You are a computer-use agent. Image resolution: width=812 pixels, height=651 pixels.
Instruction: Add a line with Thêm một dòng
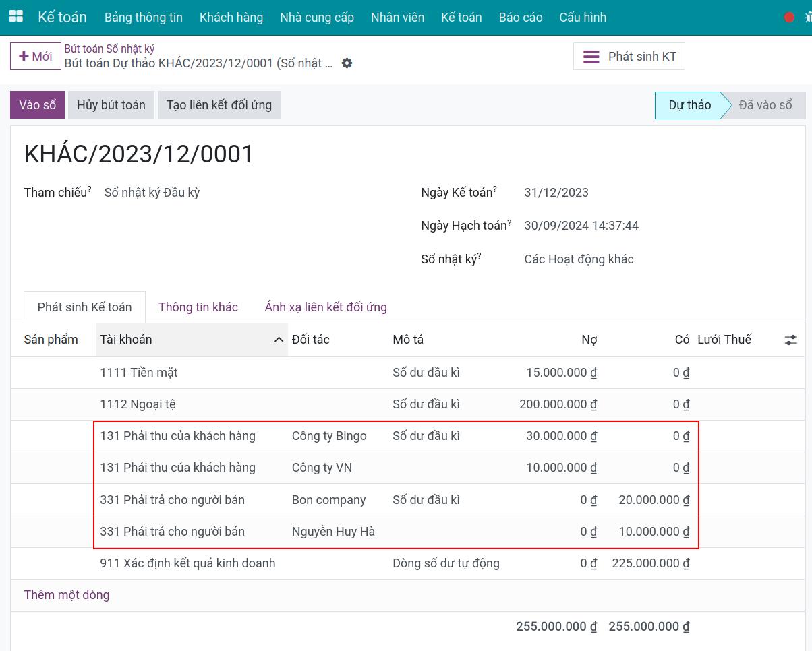pyautogui.click(x=67, y=595)
